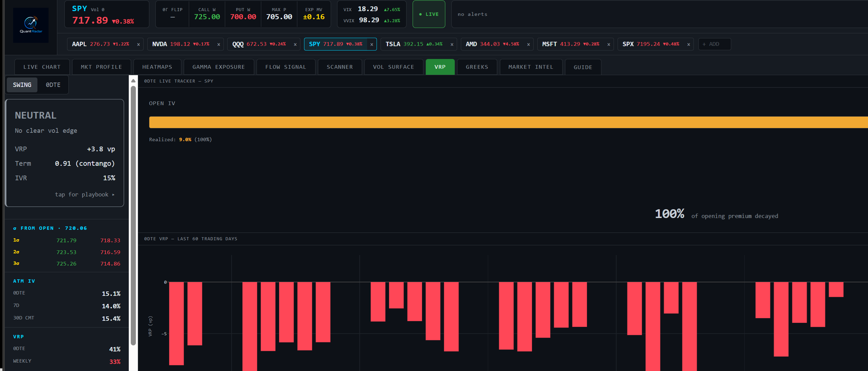
Task: Remove the QQQ ticker chip
Action: tap(295, 44)
